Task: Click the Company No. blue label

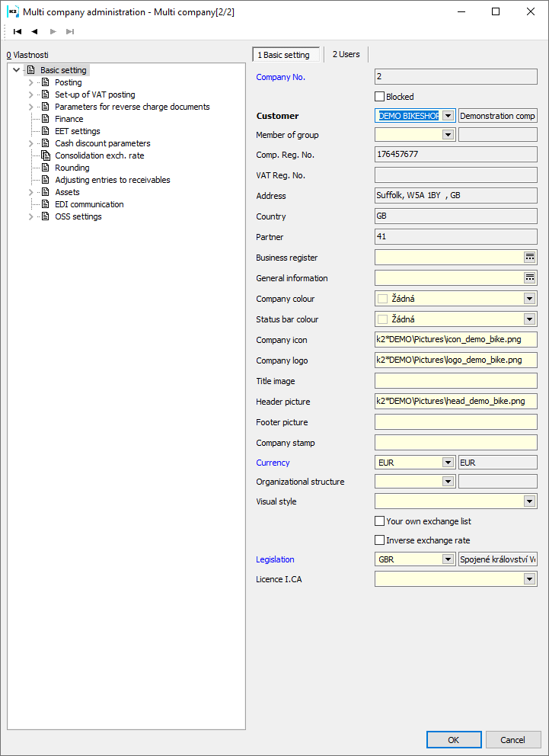Action: pos(281,77)
